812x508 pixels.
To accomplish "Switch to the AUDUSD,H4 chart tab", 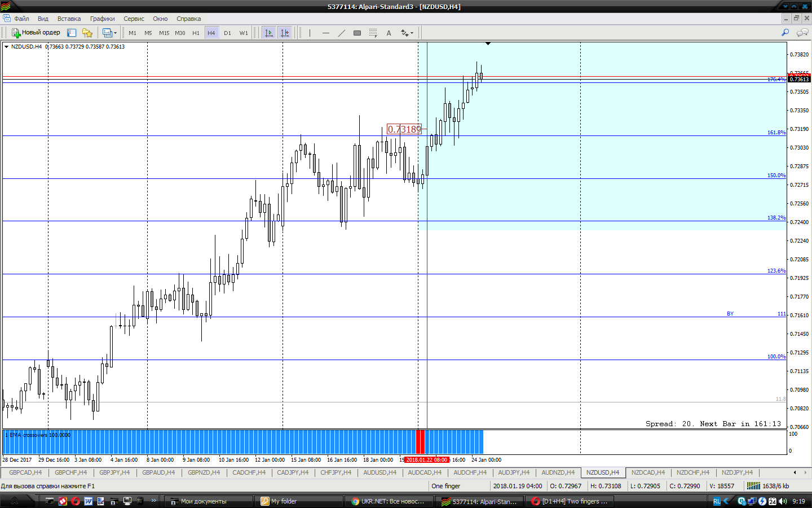I will point(379,472).
